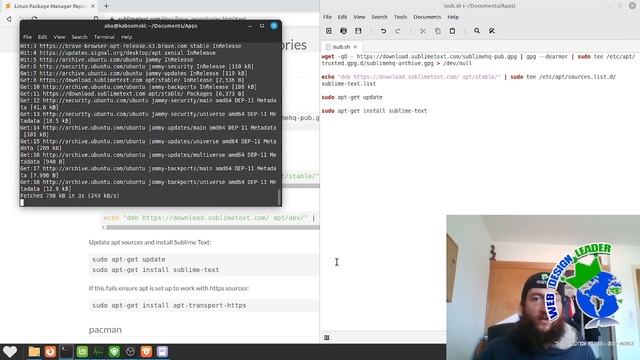Open the terminal Help menu

(x=127, y=37)
